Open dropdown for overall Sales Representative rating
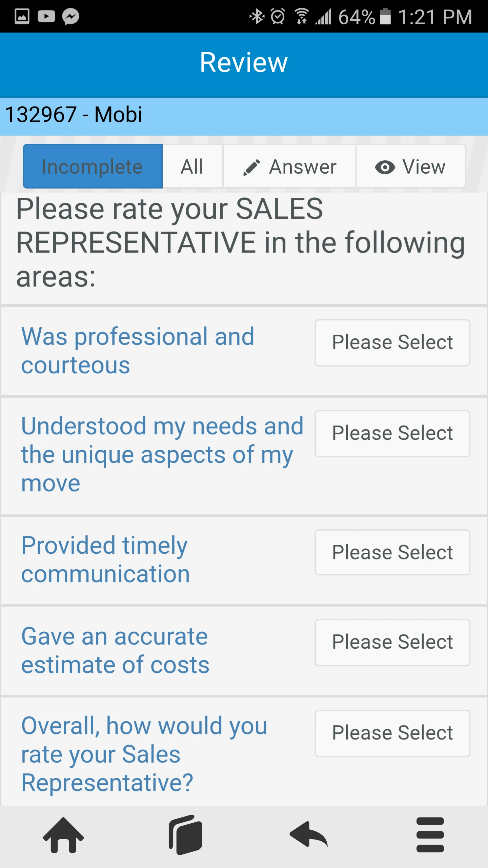Viewport: 488px width, 868px height. [392, 733]
